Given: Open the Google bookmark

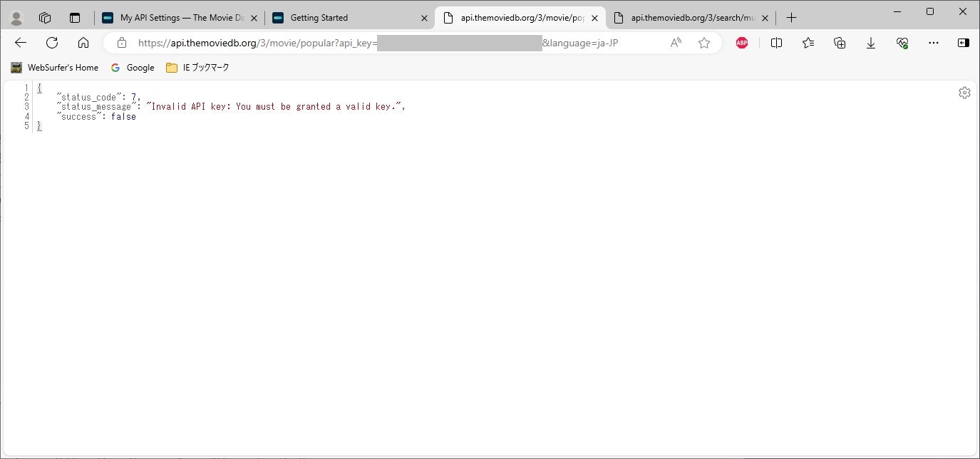Looking at the screenshot, I should [x=133, y=68].
